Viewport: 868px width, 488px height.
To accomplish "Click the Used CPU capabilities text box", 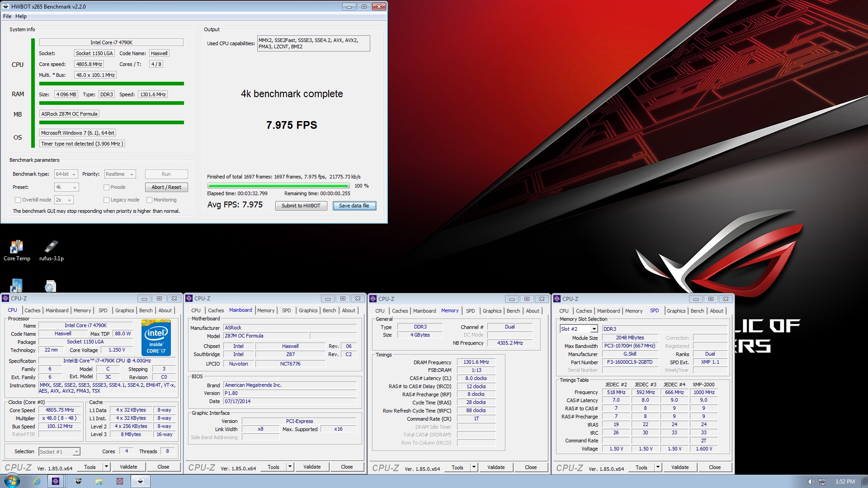I will tap(314, 43).
